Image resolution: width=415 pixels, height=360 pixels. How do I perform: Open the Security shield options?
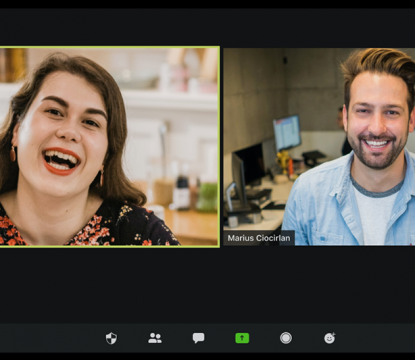(111, 338)
